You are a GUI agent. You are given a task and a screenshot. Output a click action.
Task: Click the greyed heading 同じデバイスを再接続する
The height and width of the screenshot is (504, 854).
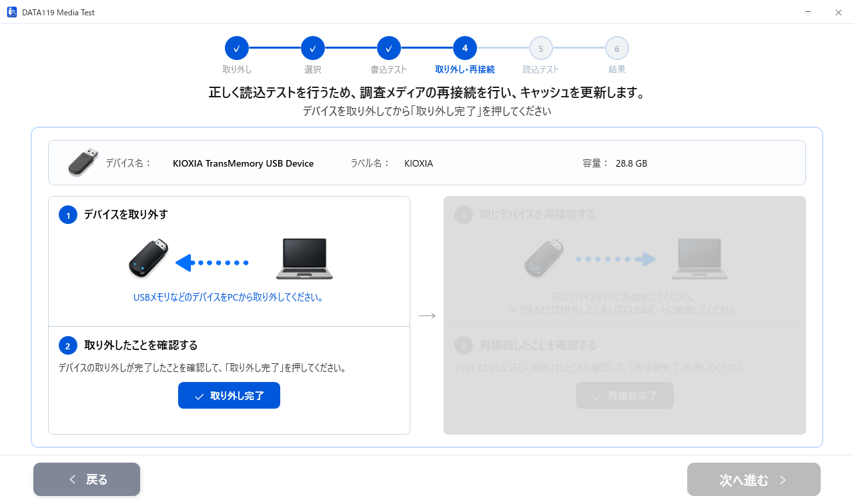click(x=538, y=215)
